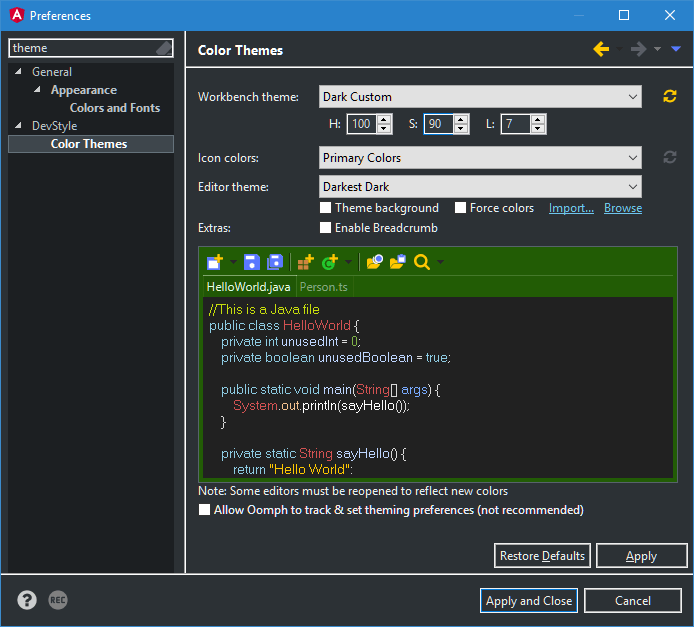694x627 pixels.
Task: Clear the theme filter text
Action: point(164,48)
